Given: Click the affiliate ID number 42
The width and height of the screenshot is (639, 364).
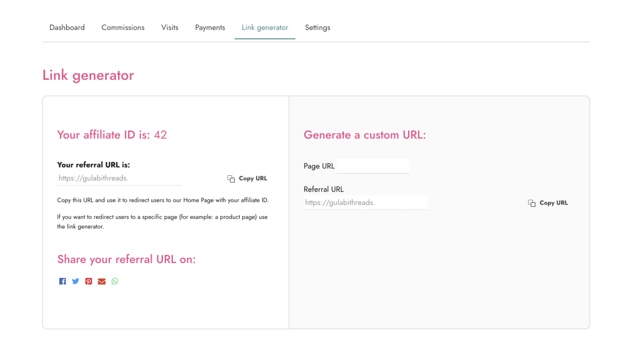Looking at the screenshot, I should [160, 135].
